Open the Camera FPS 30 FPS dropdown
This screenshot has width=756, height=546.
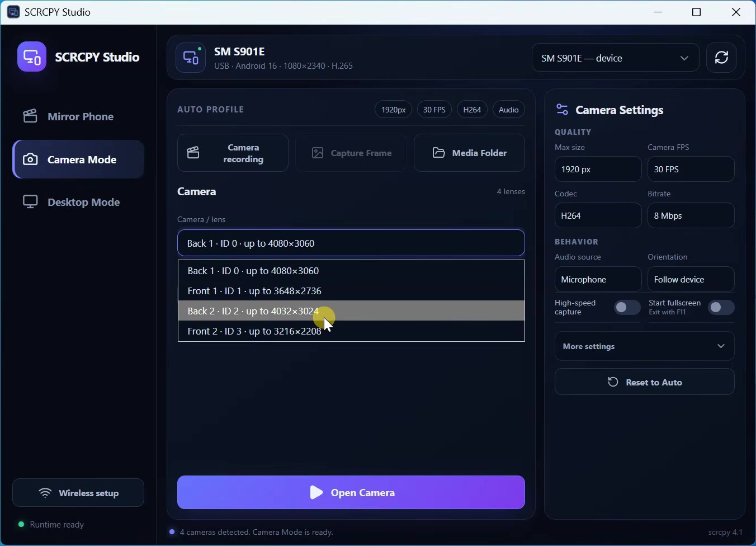[x=691, y=169]
